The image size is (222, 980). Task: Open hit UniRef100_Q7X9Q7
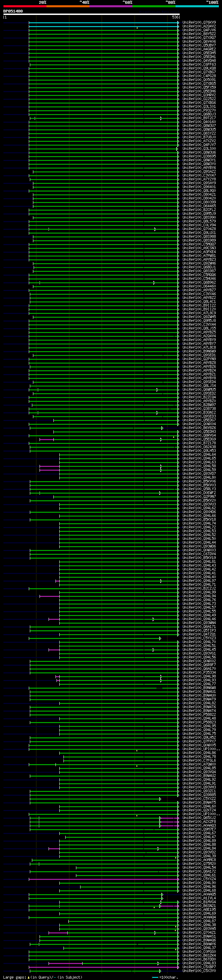[199, 38]
